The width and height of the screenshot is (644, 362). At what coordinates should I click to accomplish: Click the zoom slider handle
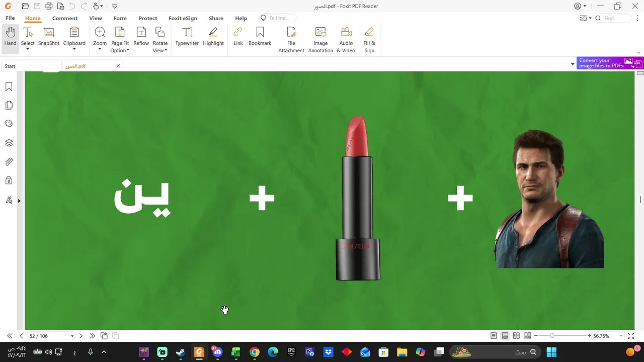pos(552,336)
